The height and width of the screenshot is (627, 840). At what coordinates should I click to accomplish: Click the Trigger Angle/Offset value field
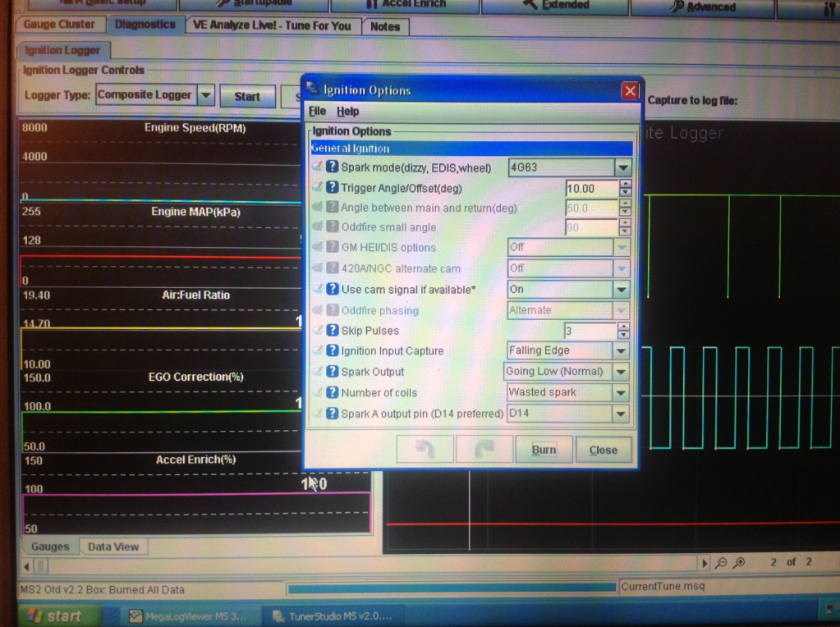pos(591,188)
